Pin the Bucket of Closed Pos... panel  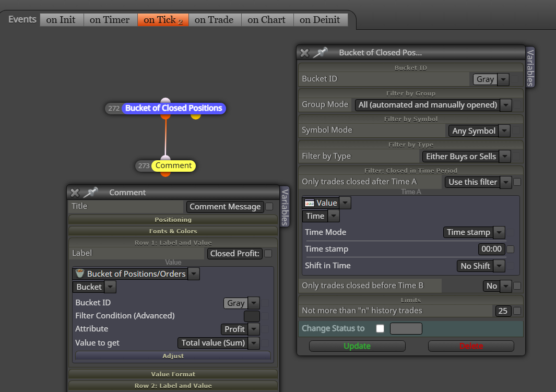point(320,53)
